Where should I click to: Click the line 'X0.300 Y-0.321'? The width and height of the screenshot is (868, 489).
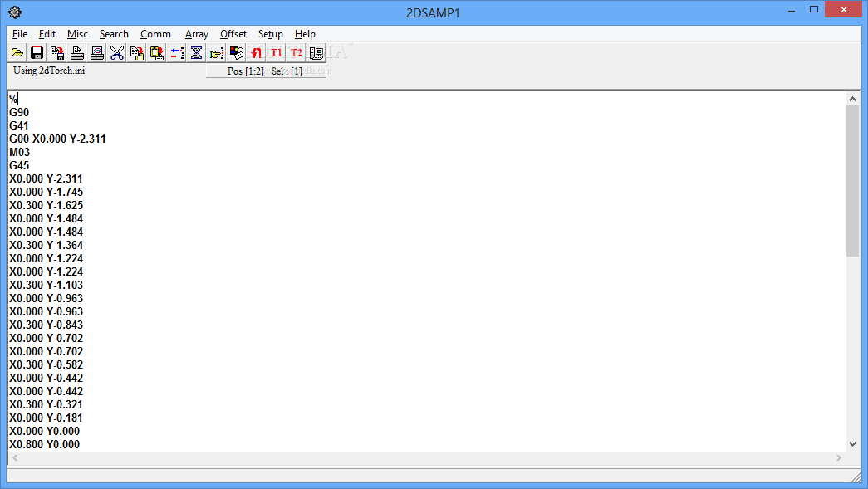pos(46,404)
